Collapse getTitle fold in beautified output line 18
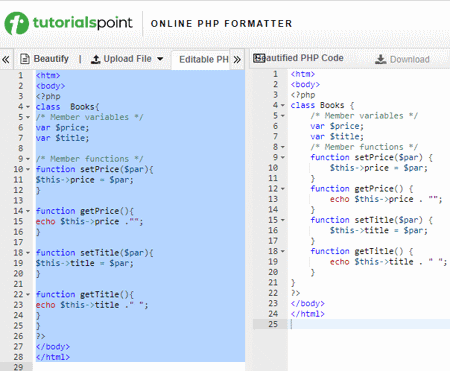This screenshot has width=450, height=371. pos(283,251)
